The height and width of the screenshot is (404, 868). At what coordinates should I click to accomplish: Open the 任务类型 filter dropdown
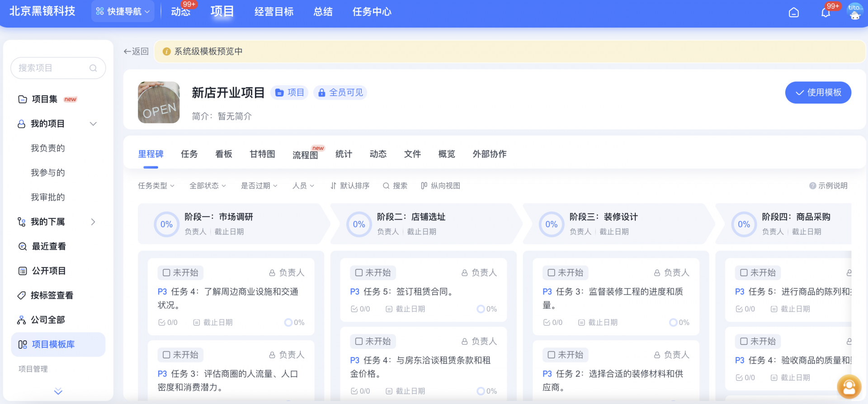tap(156, 186)
